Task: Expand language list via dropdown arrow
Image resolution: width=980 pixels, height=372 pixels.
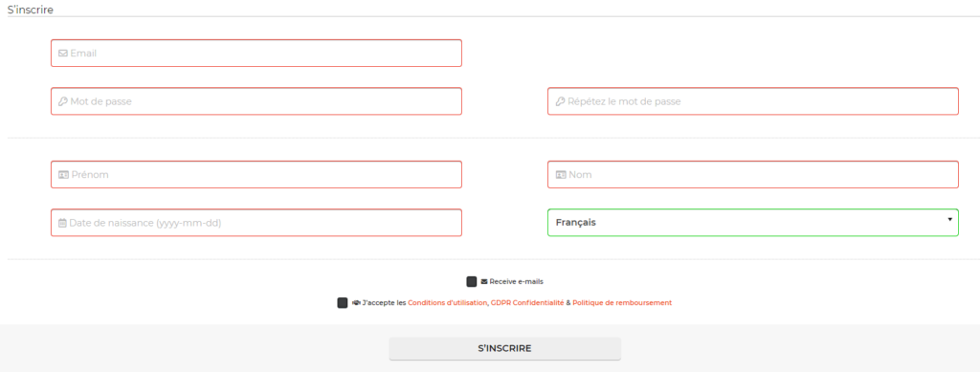Action: point(949,220)
